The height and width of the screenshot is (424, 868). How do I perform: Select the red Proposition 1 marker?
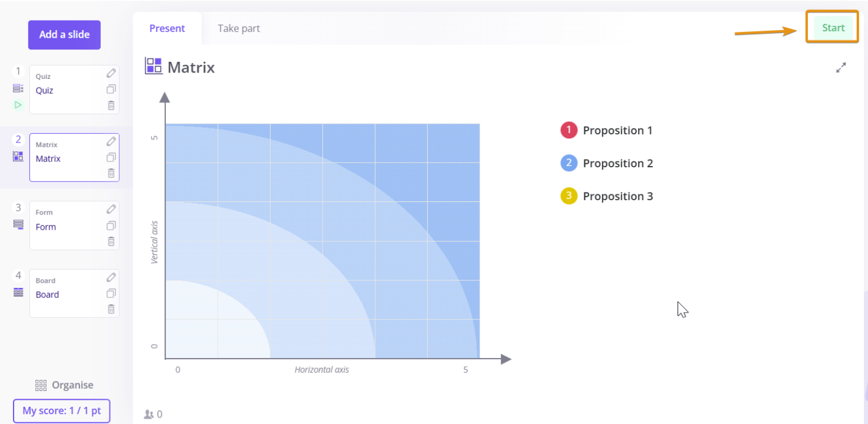pos(569,130)
